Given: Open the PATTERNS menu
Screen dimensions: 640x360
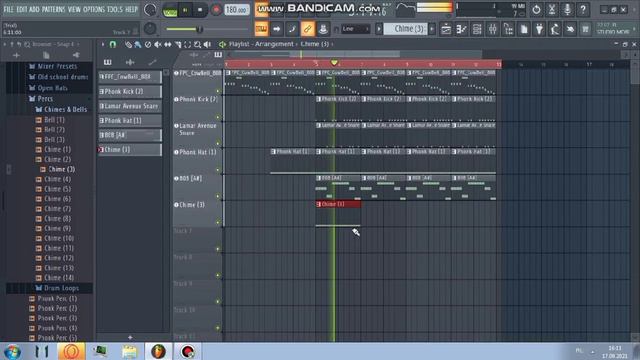Looking at the screenshot, I should [x=53, y=9].
